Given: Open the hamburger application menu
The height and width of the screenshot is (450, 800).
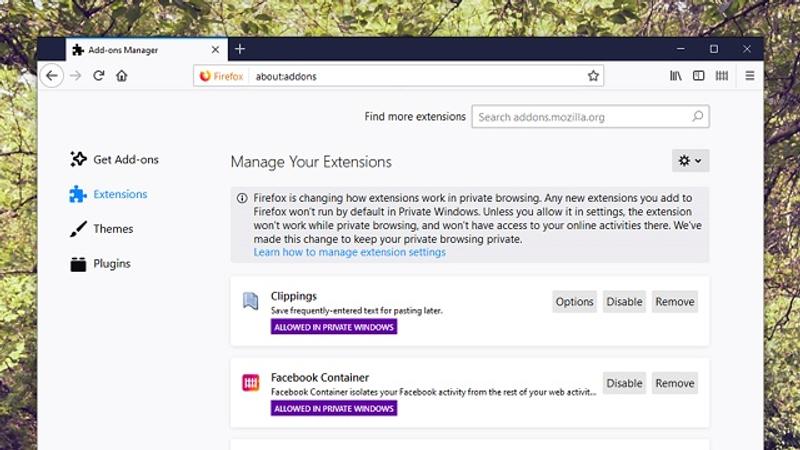Looking at the screenshot, I should pos(749,76).
